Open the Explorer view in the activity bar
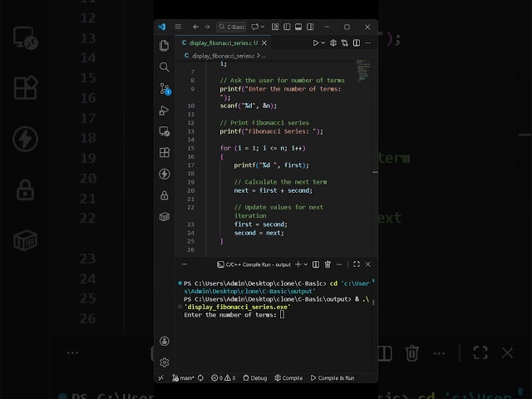Screen dimensions: 532x399 [x=165, y=45]
